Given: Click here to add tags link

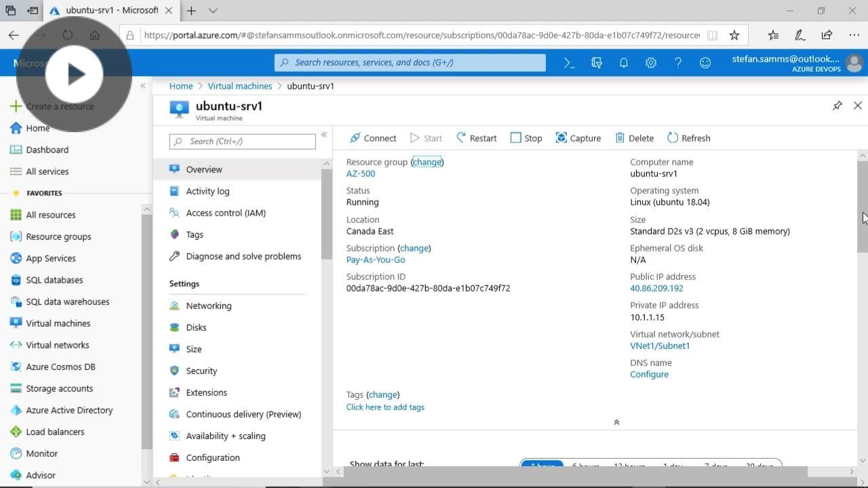Looking at the screenshot, I should (x=385, y=407).
